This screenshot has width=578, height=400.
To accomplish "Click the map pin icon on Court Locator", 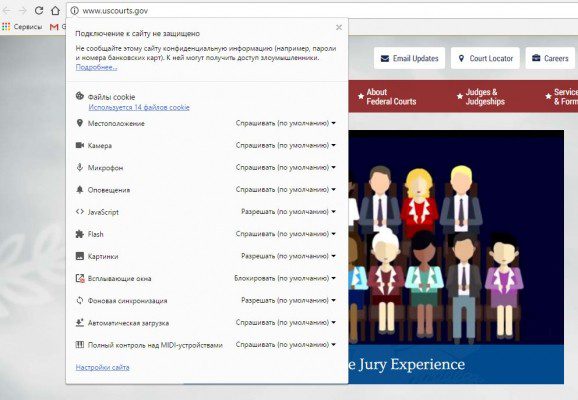I will pyautogui.click(x=461, y=58).
